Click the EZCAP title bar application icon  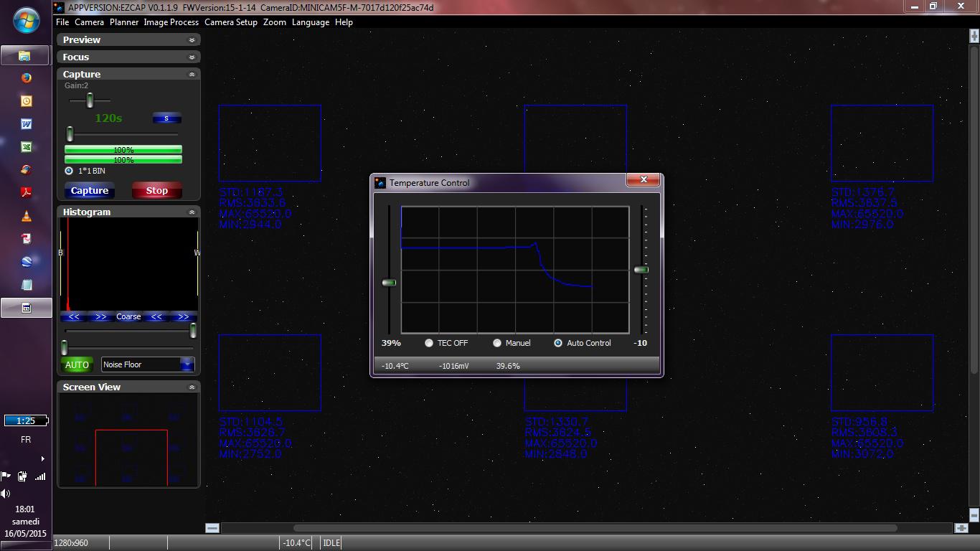point(60,7)
